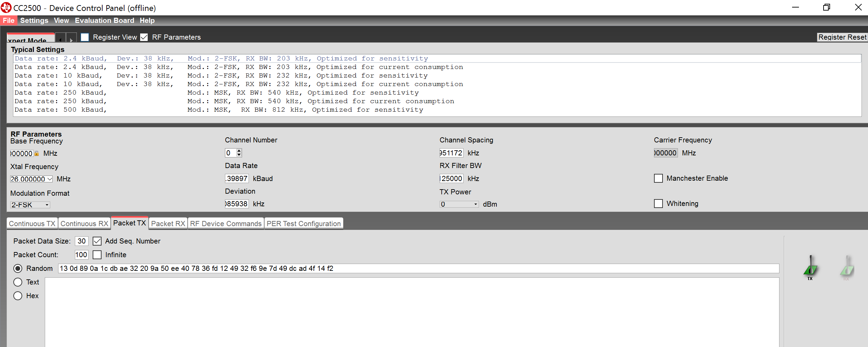
Task: Click the Base Frequency input field
Action: pyautogui.click(x=22, y=153)
